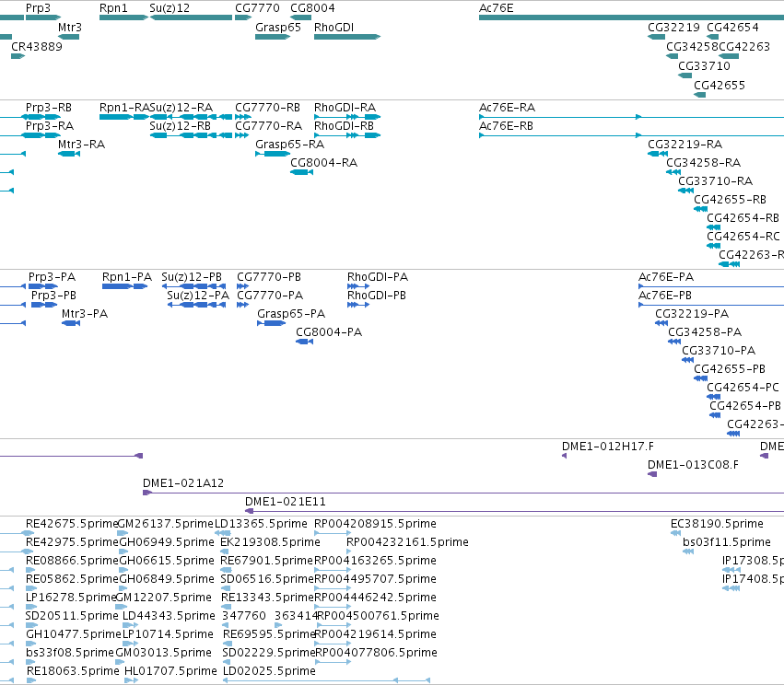Click transcript CG7770-RA label
Viewport: 784px width, 685px height.
[x=268, y=126]
